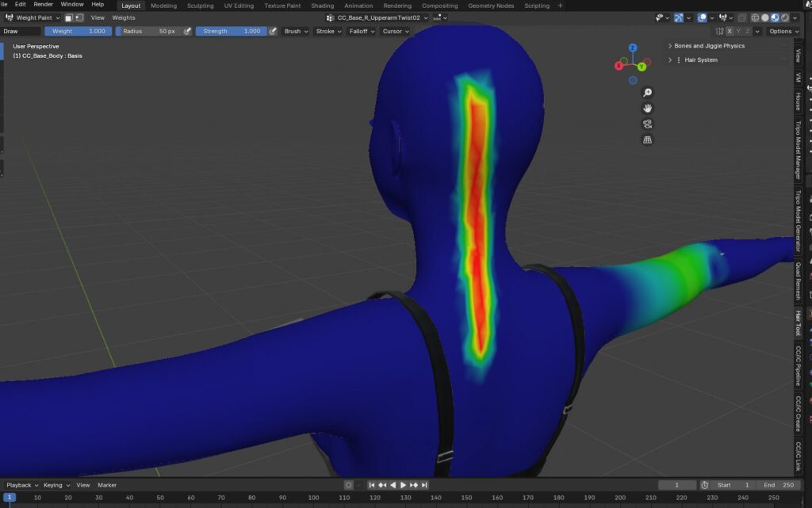Toggle X-axis mirror symmetry
The width and height of the screenshot is (812, 508).
730,31
